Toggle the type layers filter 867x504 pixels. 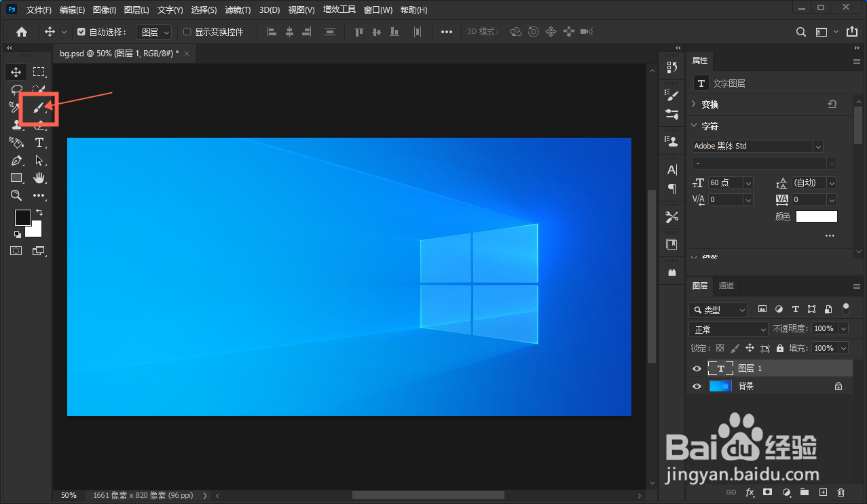[795, 309]
